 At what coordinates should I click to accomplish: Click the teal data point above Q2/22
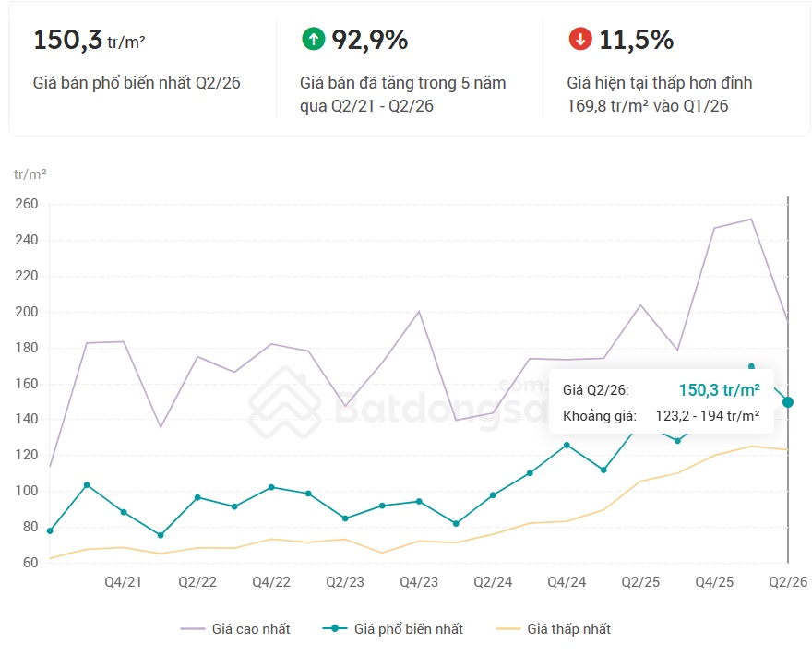[197, 497]
